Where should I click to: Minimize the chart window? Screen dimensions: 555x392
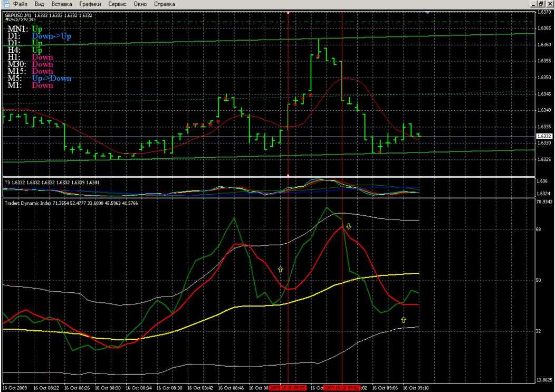click(534, 4)
